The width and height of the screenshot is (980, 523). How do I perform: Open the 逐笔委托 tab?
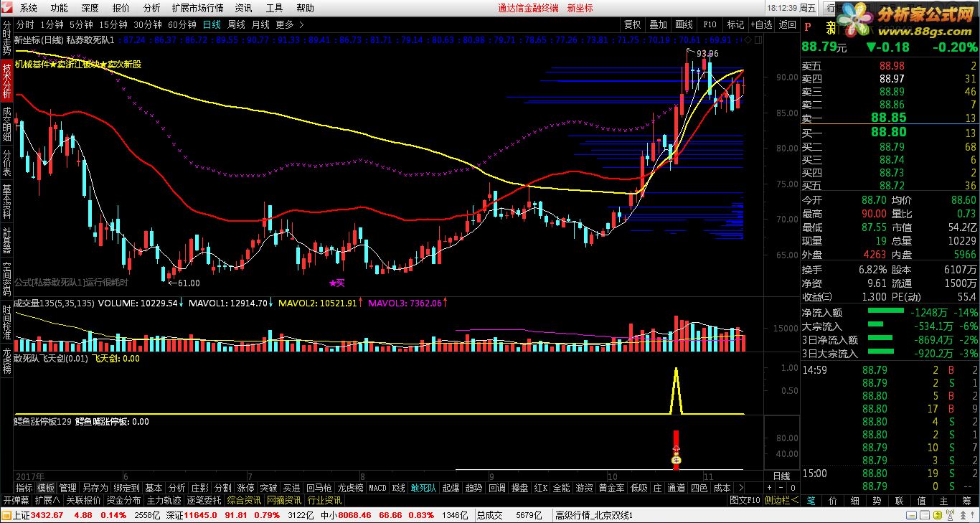coord(204,500)
